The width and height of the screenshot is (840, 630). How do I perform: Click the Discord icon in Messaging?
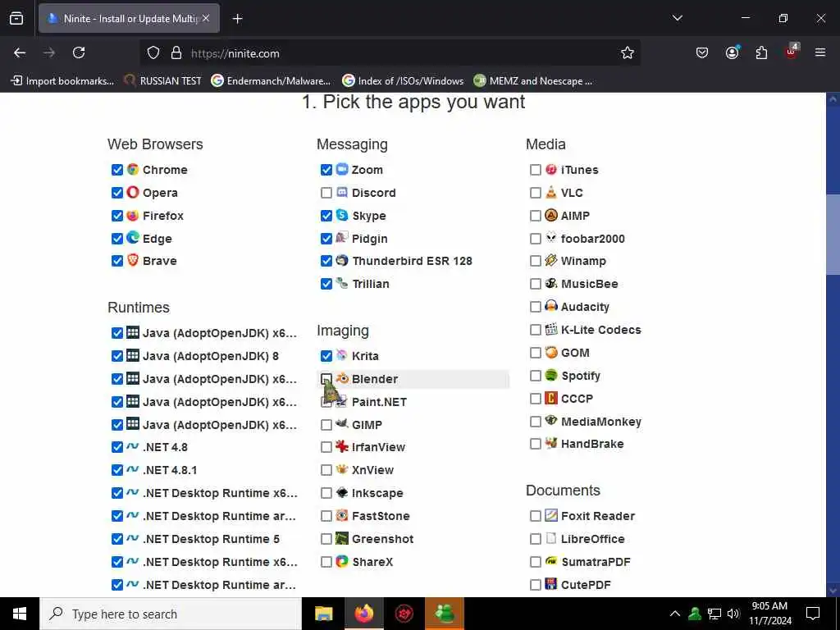342,192
